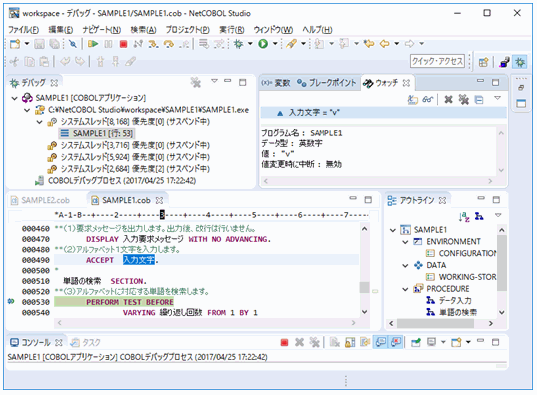Click the breakpoint marker beside line 000530
This screenshot has height=395, width=537.
tap(11, 301)
